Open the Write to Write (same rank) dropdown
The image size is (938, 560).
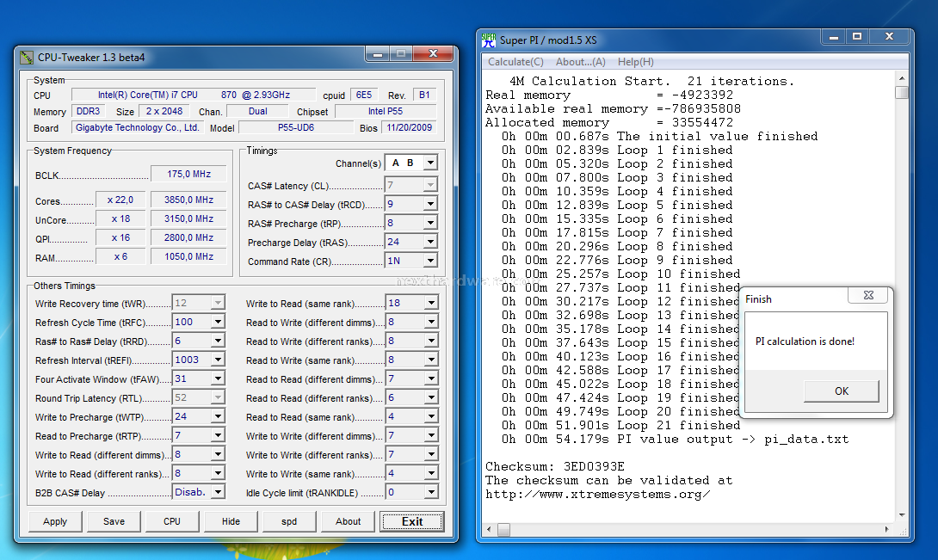tap(431, 473)
